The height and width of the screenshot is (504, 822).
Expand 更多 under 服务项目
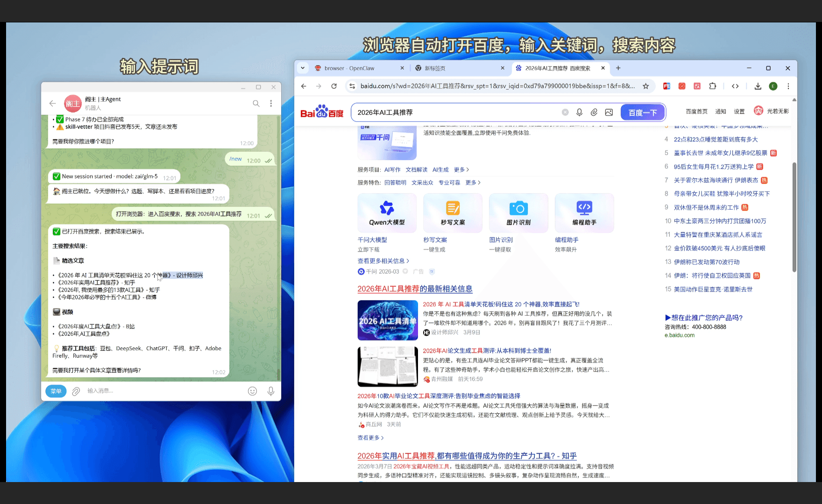tap(461, 170)
